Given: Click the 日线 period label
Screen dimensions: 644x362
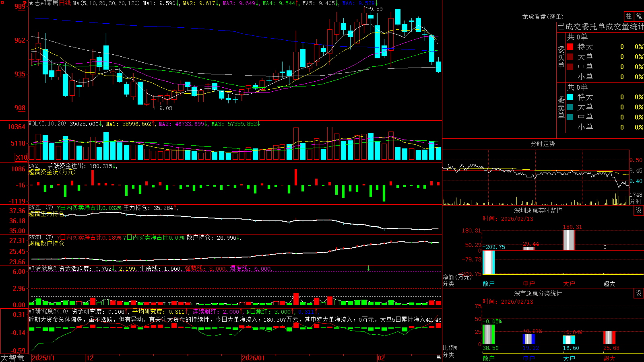Looking at the screenshot, I should (65, 3).
